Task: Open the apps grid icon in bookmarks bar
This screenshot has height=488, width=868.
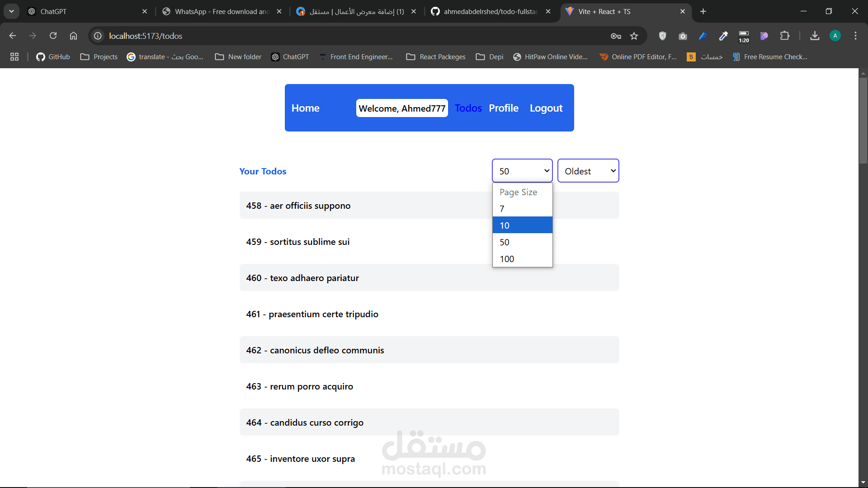Action: pyautogui.click(x=14, y=57)
